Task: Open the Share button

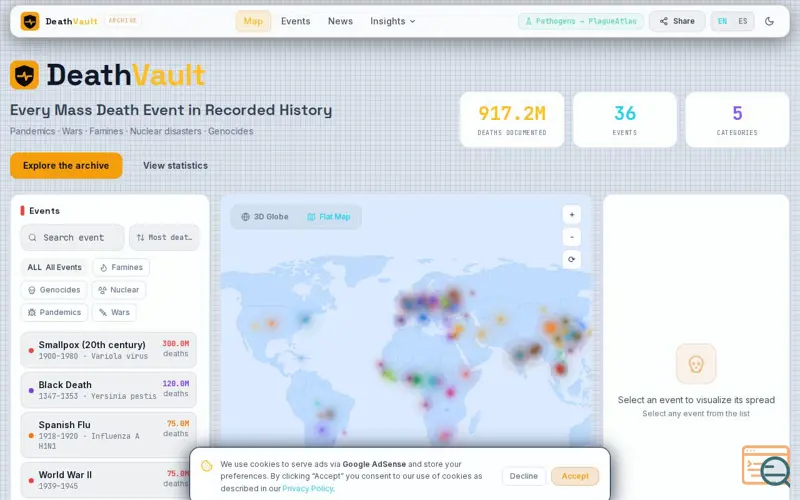Action: tap(677, 21)
